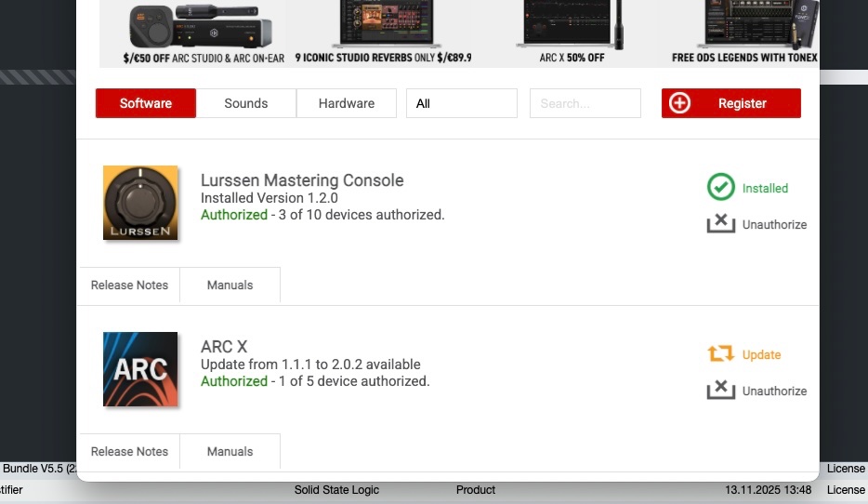Click the 13.11.2025 13:48 date cell
This screenshot has height=504, width=868.
[769, 490]
